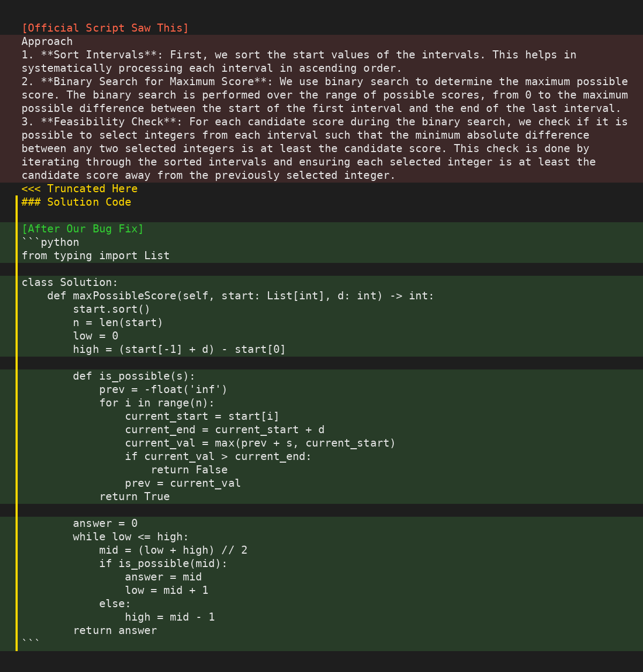The height and width of the screenshot is (672, 643).
Task: Click the 'low = 0' line
Action: click(95, 336)
